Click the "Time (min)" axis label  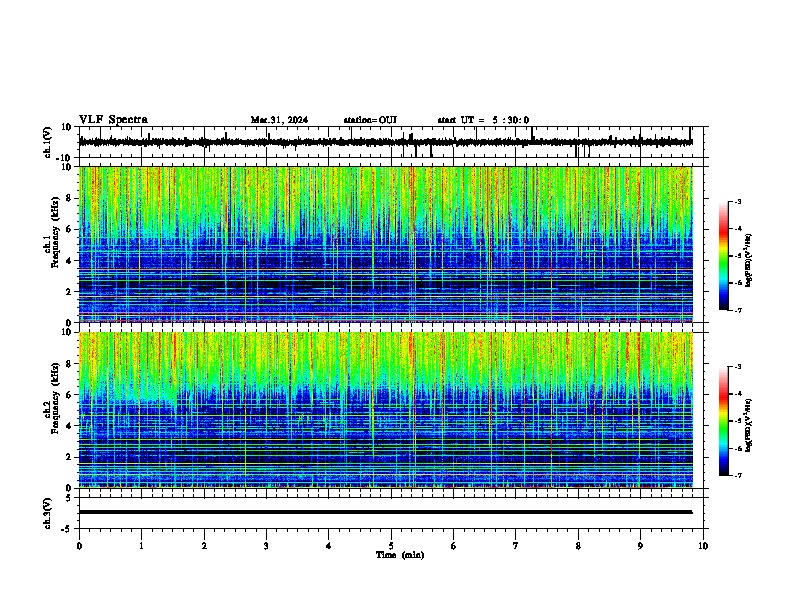click(400, 555)
